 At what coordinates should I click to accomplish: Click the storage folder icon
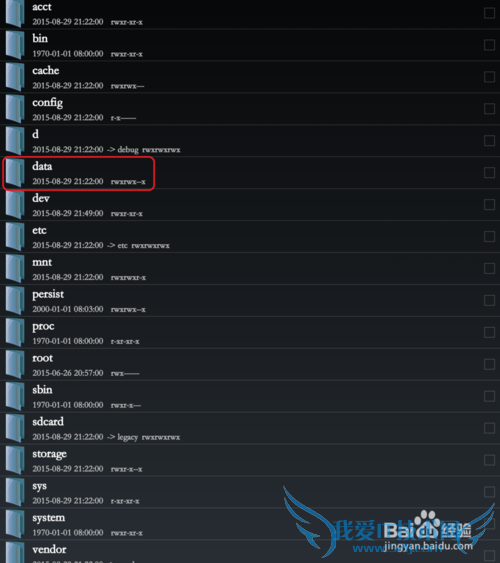tap(15, 461)
